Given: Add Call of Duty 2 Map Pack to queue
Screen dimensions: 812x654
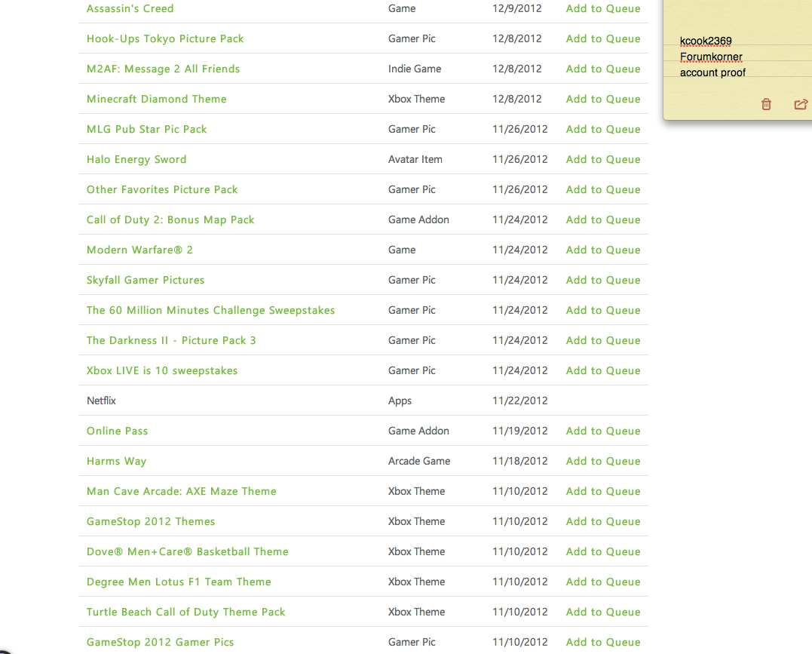Looking at the screenshot, I should 603,220.
